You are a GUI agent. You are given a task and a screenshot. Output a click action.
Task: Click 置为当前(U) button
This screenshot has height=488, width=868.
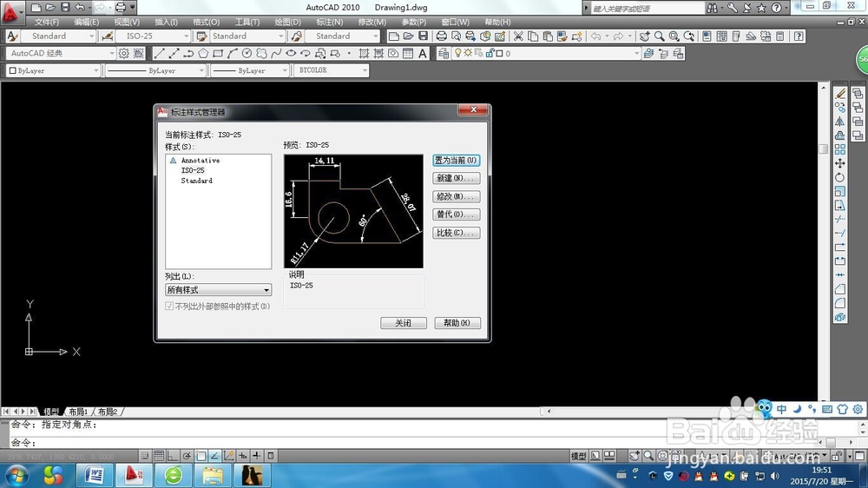point(457,160)
